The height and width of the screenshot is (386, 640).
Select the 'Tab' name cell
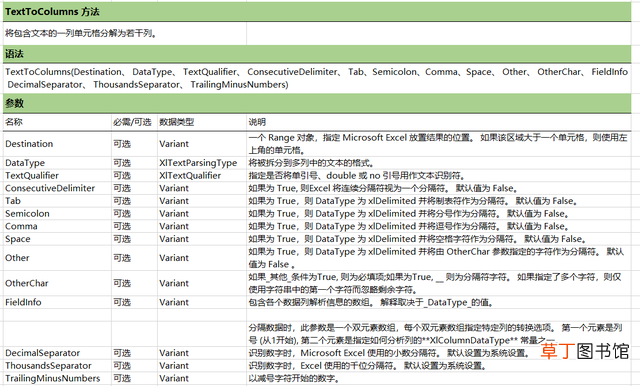point(57,201)
